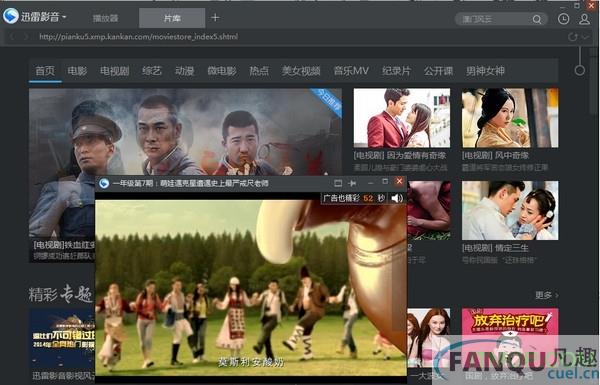
Task: Expand 更多 in the featured topics section
Action: click(546, 295)
